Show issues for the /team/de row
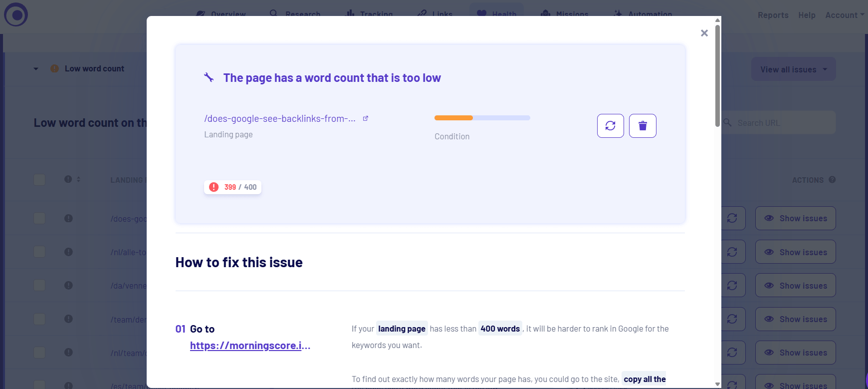The image size is (868, 389). (x=796, y=319)
